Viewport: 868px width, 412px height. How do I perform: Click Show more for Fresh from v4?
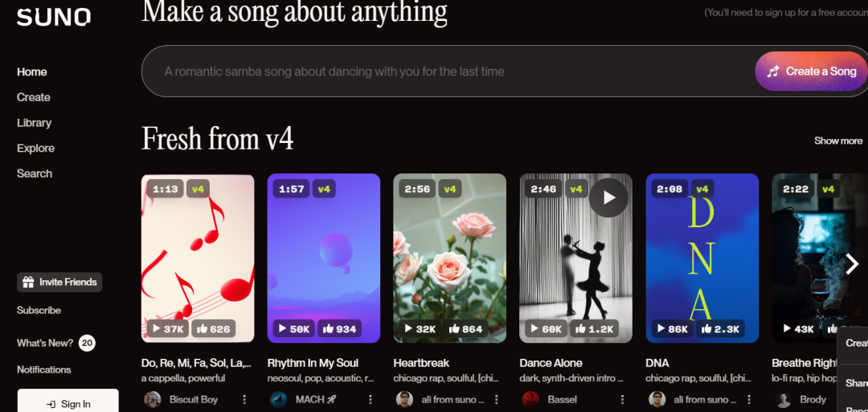pos(838,141)
